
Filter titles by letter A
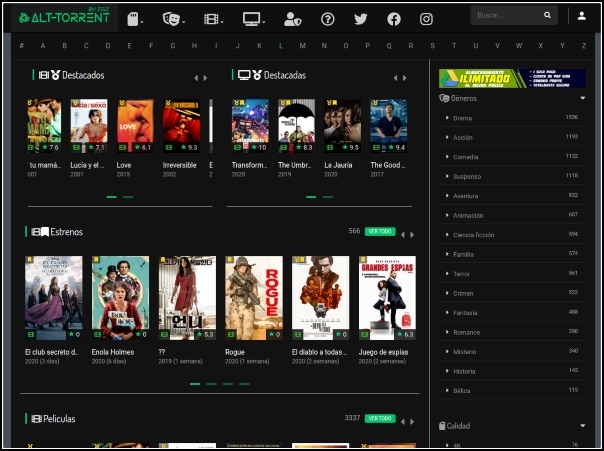(x=43, y=45)
